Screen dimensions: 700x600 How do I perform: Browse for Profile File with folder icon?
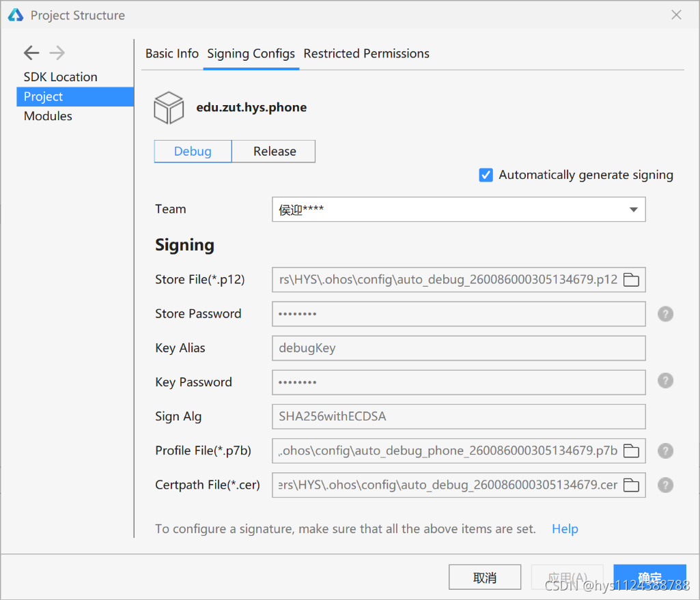[x=631, y=451]
